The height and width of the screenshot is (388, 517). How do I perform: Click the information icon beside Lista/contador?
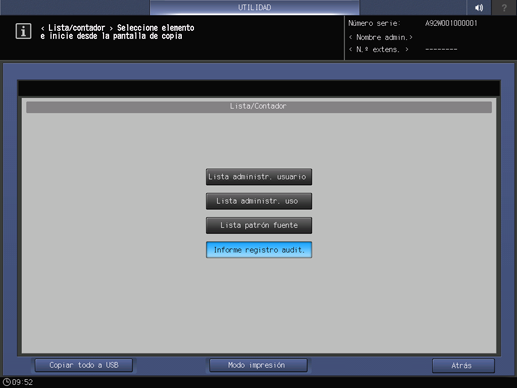[23, 31]
